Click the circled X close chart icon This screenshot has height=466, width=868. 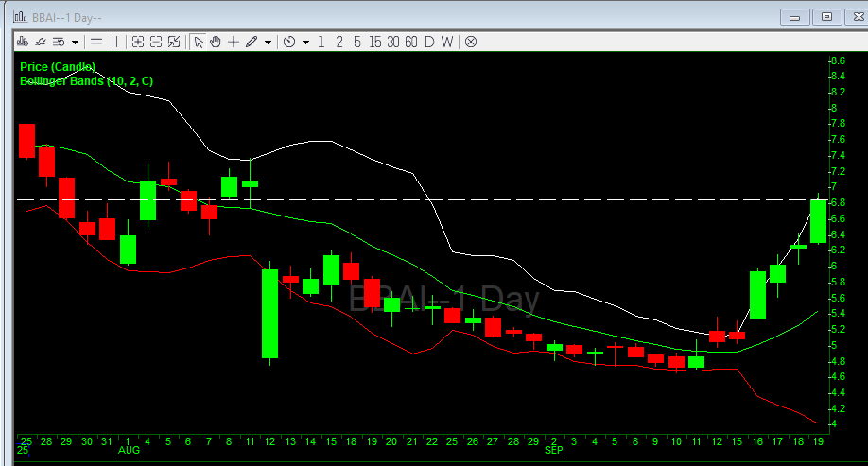[470, 42]
